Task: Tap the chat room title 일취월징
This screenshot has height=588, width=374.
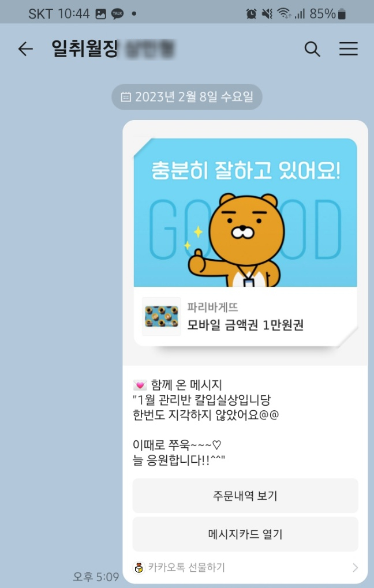Action: [x=85, y=48]
